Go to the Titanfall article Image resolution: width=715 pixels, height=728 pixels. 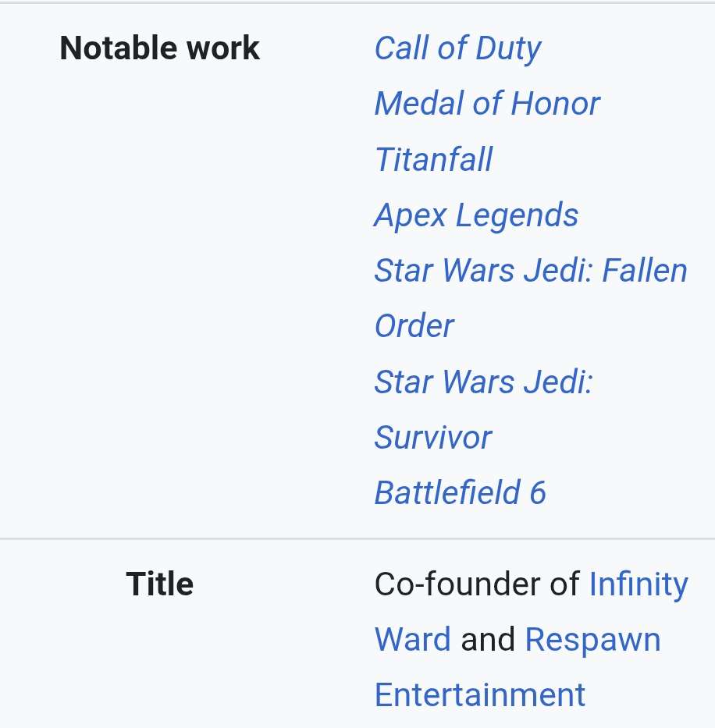(x=433, y=159)
